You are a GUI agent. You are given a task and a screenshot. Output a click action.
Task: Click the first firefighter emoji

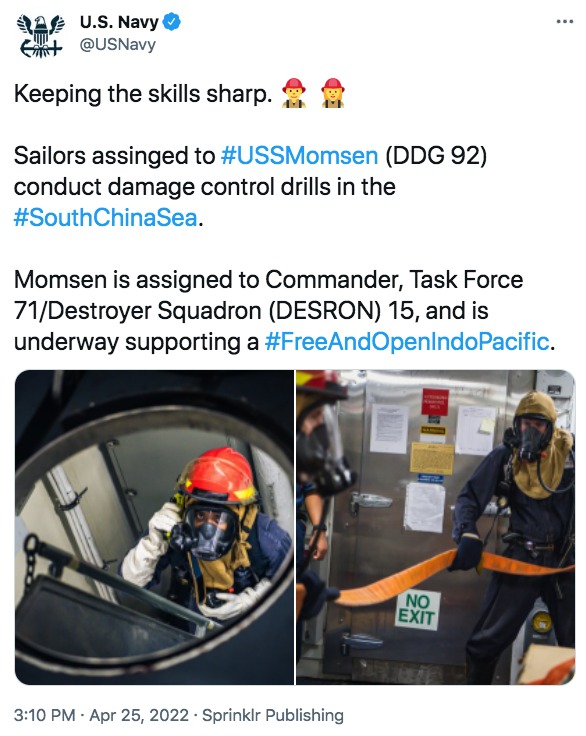[294, 93]
